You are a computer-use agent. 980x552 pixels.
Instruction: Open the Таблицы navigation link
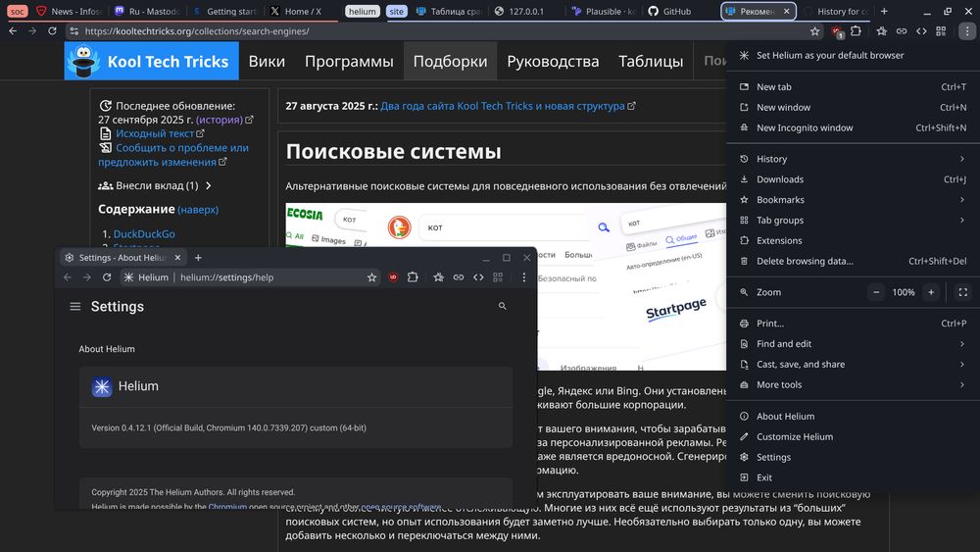click(x=651, y=61)
